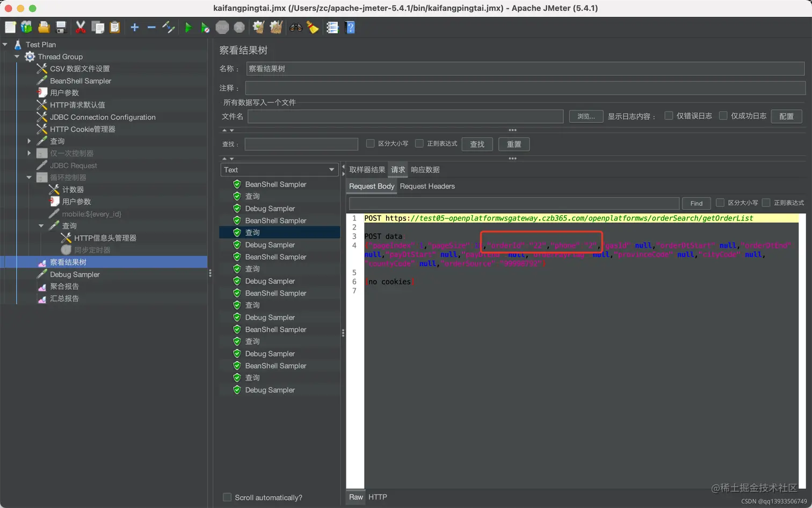Viewport: 812px width, 508px height.
Task: Click the Clear results gear-broom icon
Action: (259, 27)
